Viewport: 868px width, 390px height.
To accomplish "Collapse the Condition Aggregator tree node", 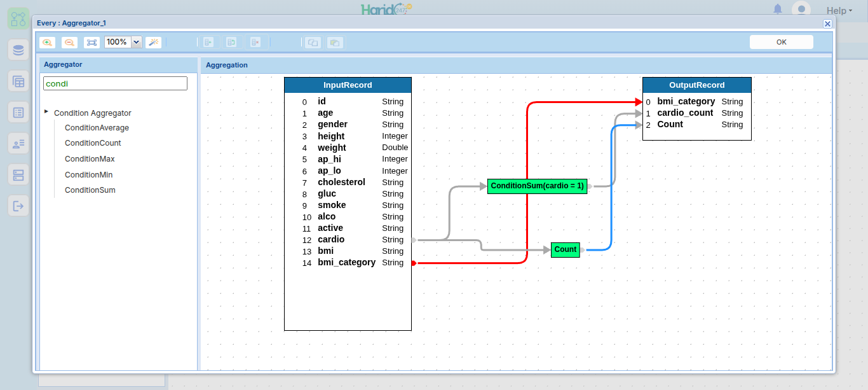I will 46,112.
